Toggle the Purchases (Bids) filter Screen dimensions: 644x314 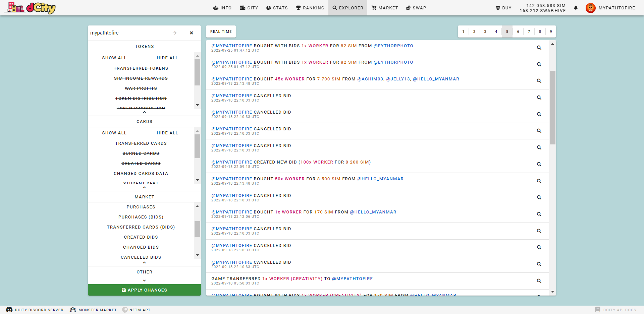[x=141, y=217]
